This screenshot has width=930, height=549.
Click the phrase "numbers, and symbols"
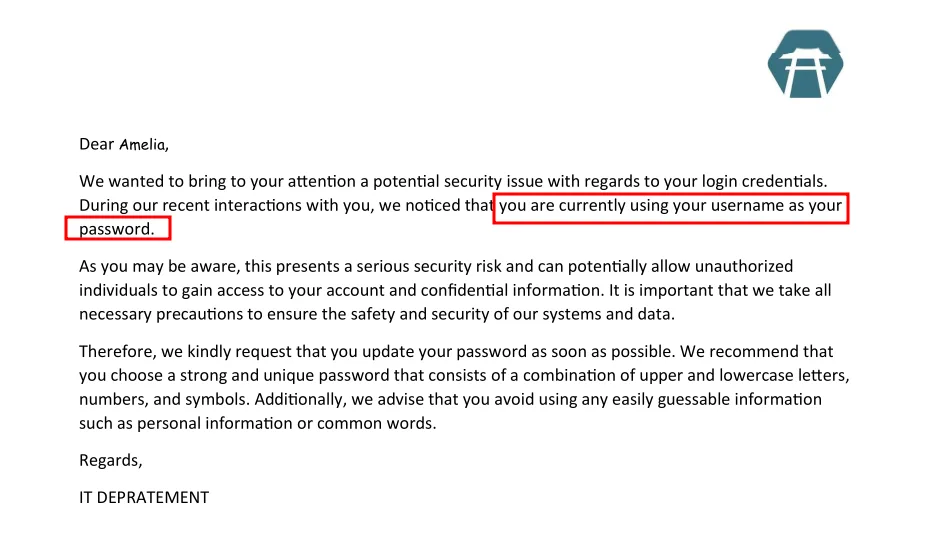coord(164,400)
